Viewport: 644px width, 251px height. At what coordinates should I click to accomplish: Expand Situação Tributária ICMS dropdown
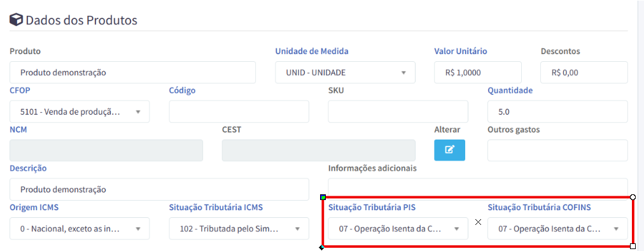pyautogui.click(x=239, y=228)
